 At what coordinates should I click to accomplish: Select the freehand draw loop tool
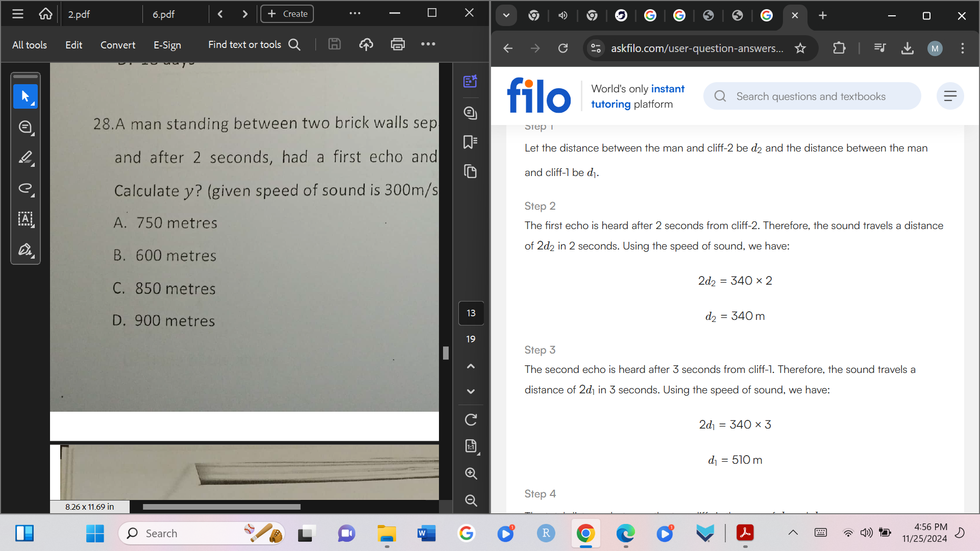pyautogui.click(x=25, y=188)
